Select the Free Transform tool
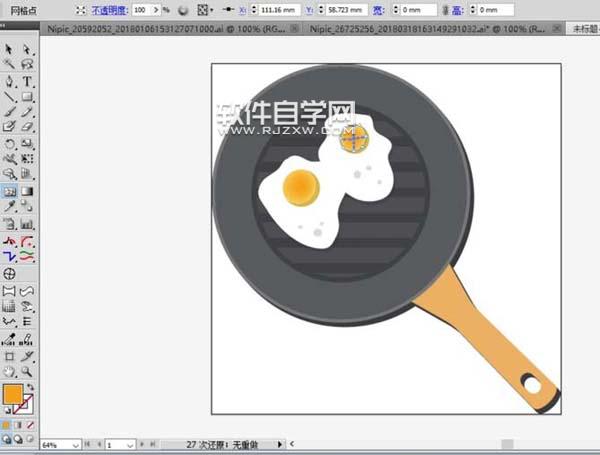Viewport: 600px width, 455px height. (27, 158)
